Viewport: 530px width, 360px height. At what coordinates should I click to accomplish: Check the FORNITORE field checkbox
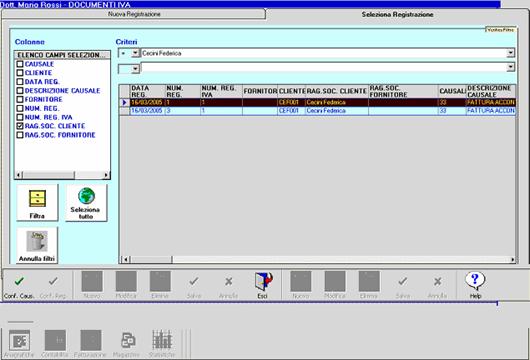(20, 99)
